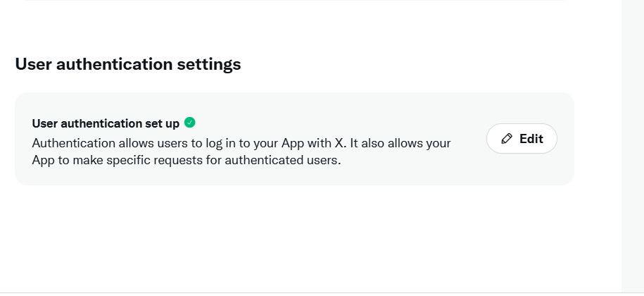Select the 'User authentication set up' label
This screenshot has width=644, height=296.
tap(106, 123)
